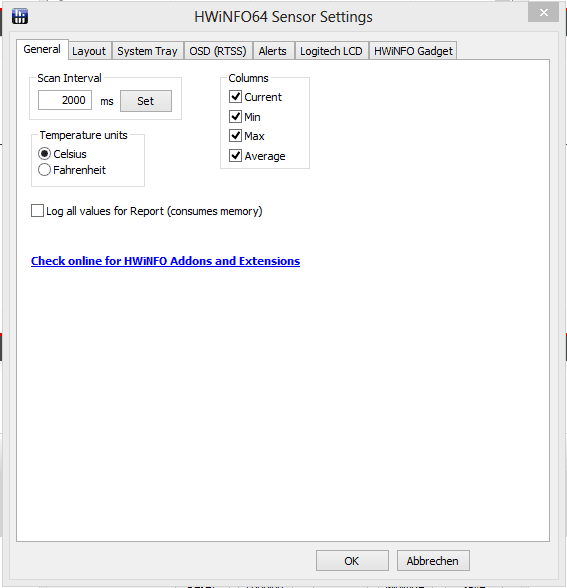
Task: Confirm settings with the OK button
Action: (x=352, y=561)
